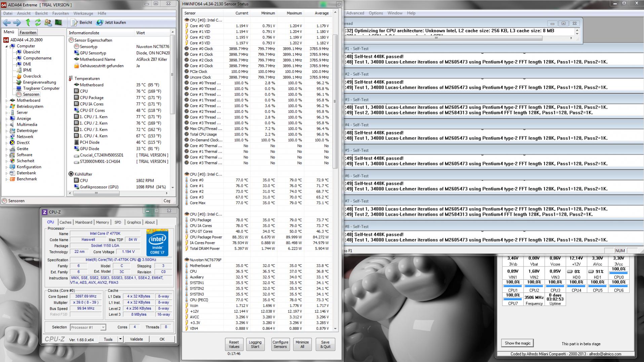Click the AIDA64 users icon in toolbar

48,23
